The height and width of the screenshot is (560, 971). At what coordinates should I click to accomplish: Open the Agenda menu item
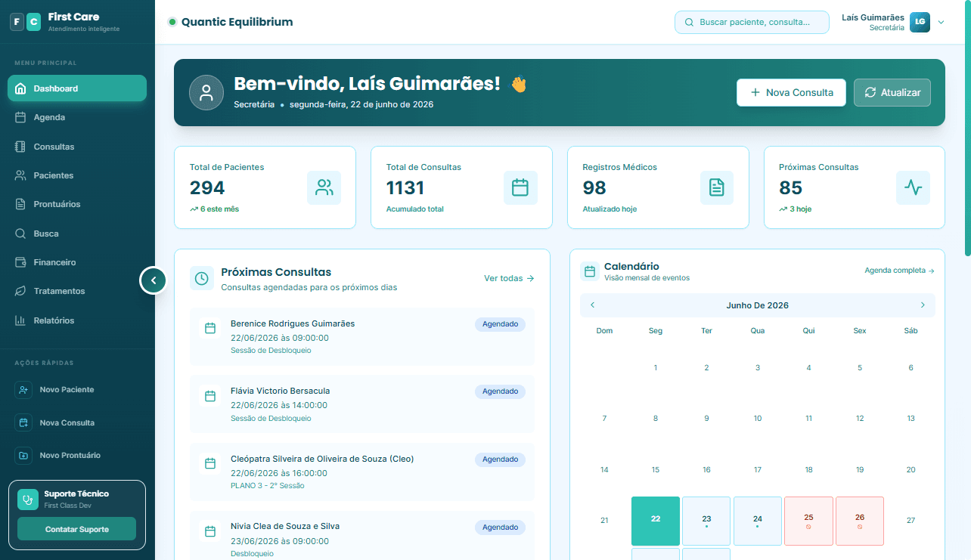pyautogui.click(x=77, y=117)
